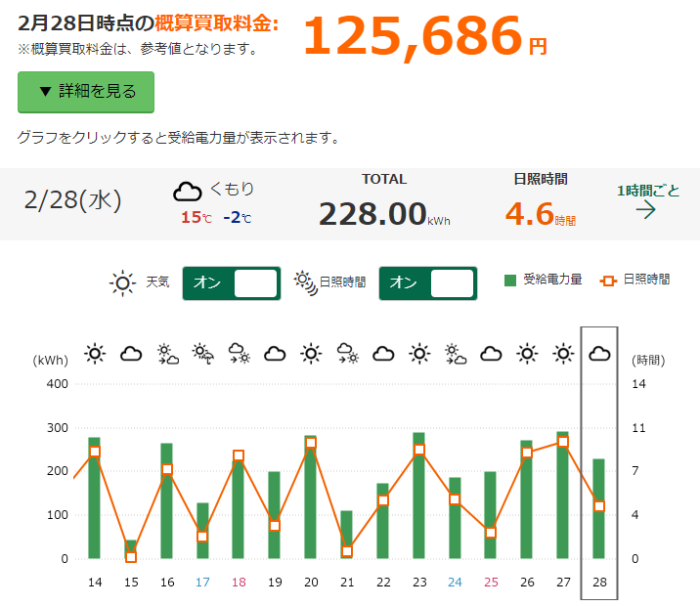
Task: Go to the 1時間ごと hourly view
Action: tap(648, 191)
